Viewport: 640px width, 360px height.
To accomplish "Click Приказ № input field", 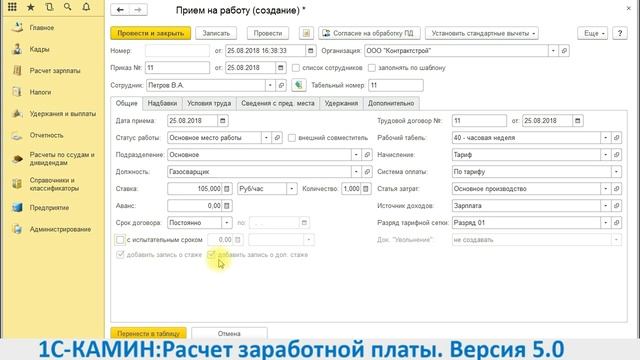I will coord(177,68).
